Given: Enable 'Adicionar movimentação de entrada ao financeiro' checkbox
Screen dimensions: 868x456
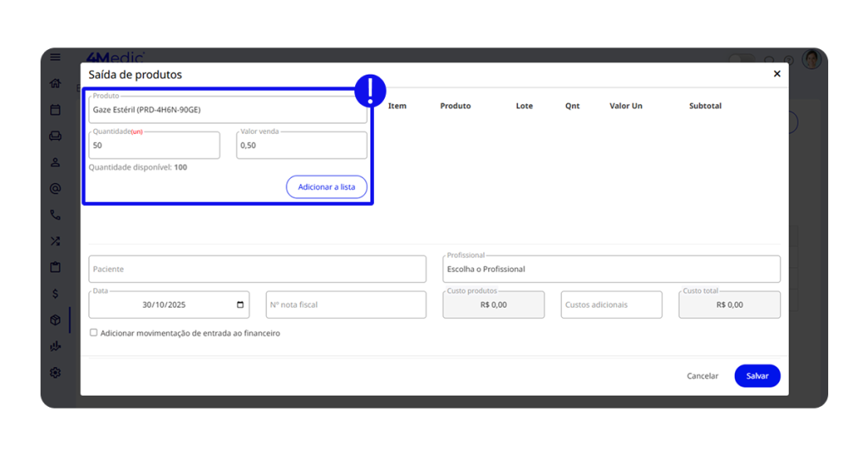Looking at the screenshot, I should pos(94,333).
